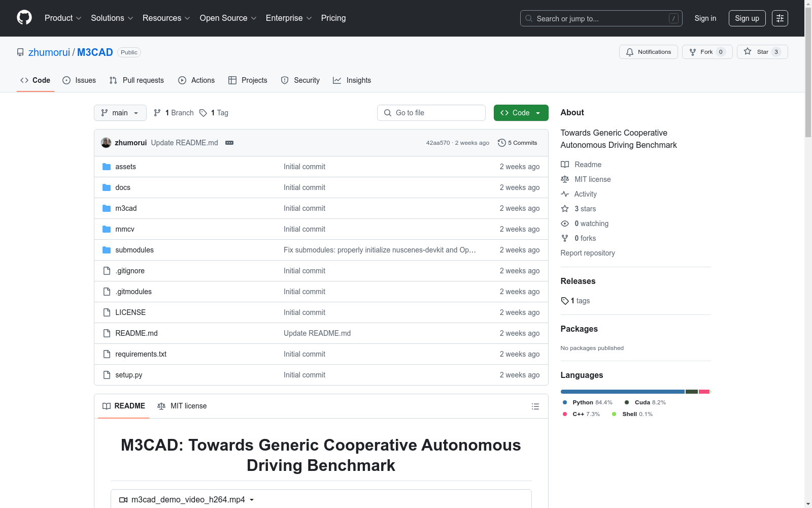Click the eye icon beside '0 watching'

(565, 224)
